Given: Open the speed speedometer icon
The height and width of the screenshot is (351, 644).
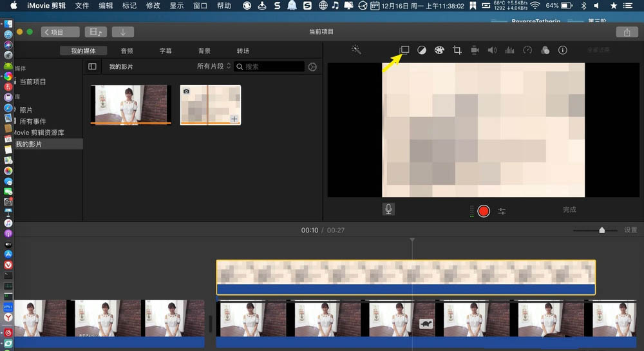Looking at the screenshot, I should [x=527, y=50].
